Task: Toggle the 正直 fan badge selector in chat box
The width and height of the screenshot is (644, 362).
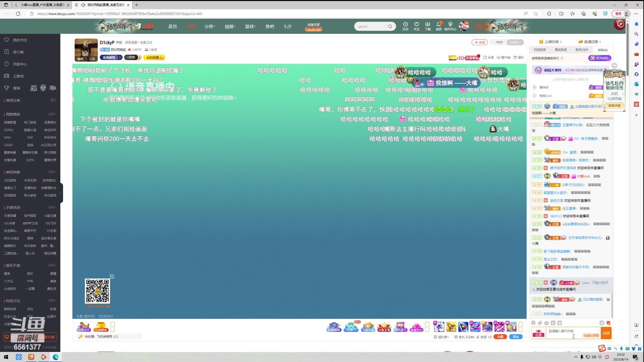Action: [538, 333]
